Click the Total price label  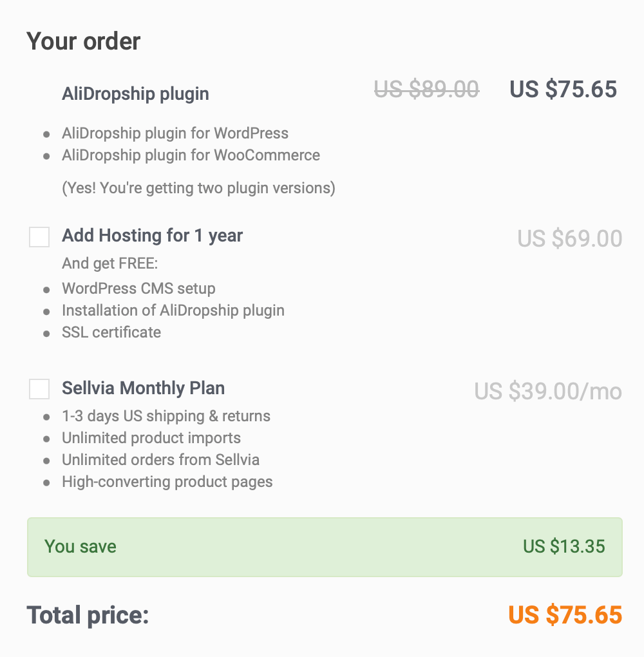click(88, 615)
